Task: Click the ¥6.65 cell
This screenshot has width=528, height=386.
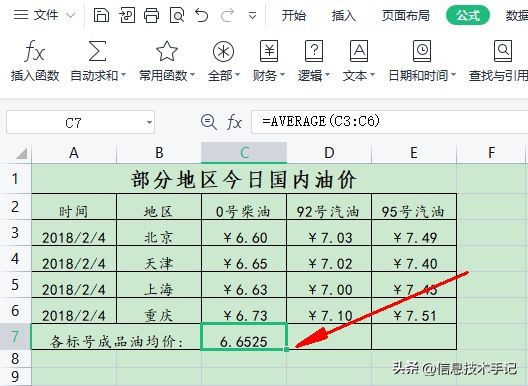Action: [244, 259]
